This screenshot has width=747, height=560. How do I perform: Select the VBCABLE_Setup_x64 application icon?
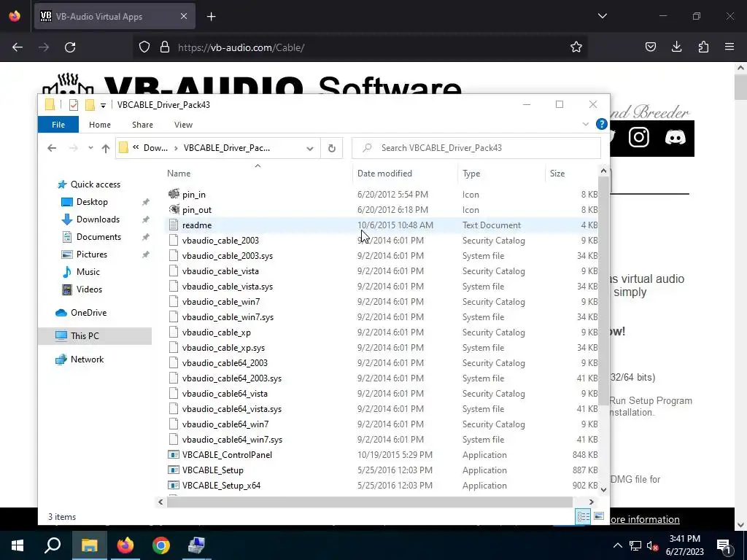point(174,485)
